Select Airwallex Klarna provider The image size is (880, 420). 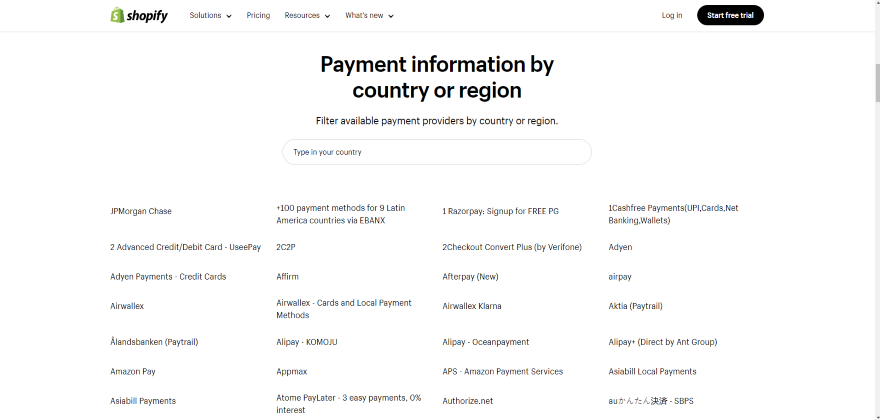coord(471,306)
